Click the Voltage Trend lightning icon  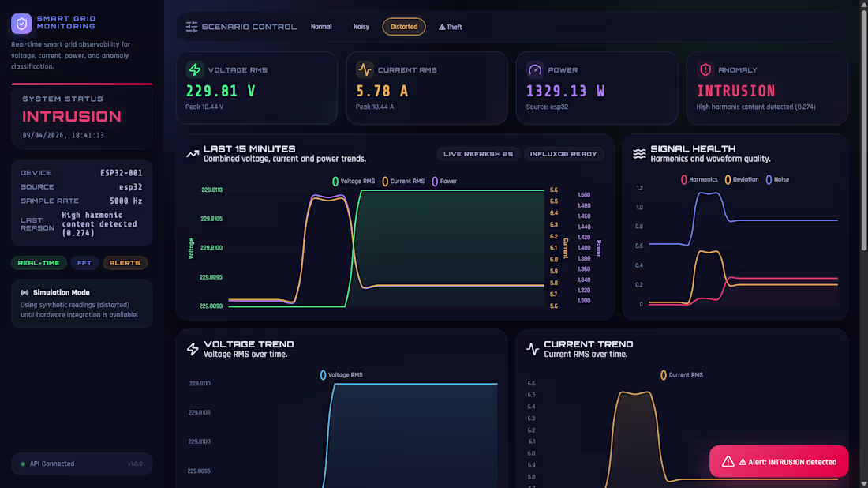pyautogui.click(x=193, y=349)
